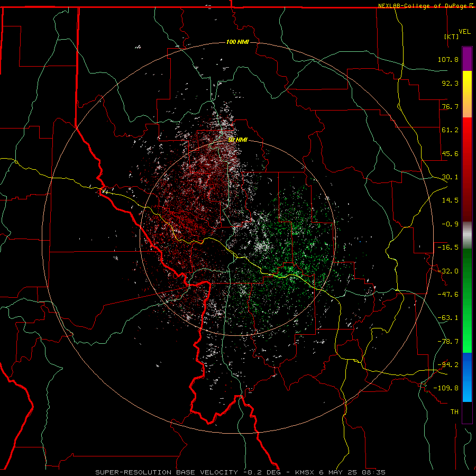Click the gray segment of the color bar

coord(467,235)
